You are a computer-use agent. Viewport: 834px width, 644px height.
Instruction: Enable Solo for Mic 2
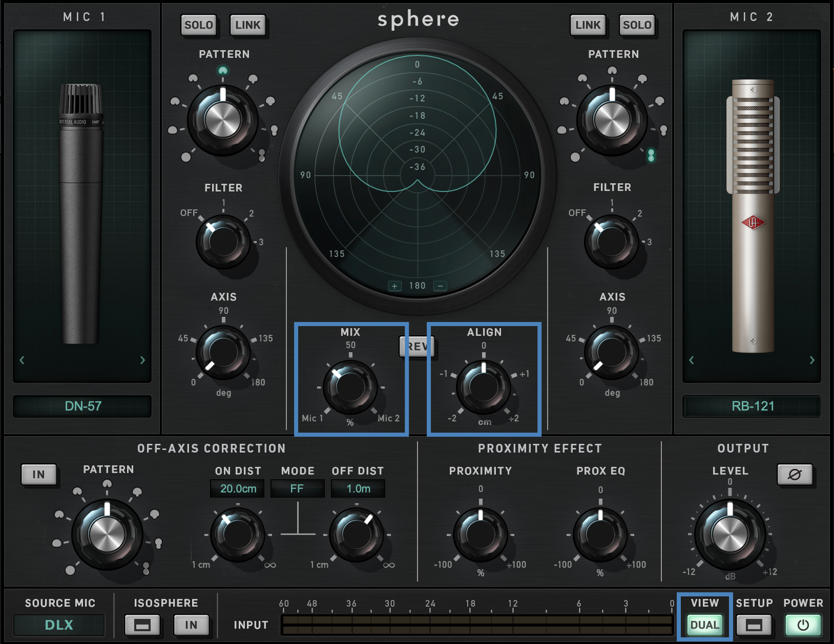pos(637,25)
